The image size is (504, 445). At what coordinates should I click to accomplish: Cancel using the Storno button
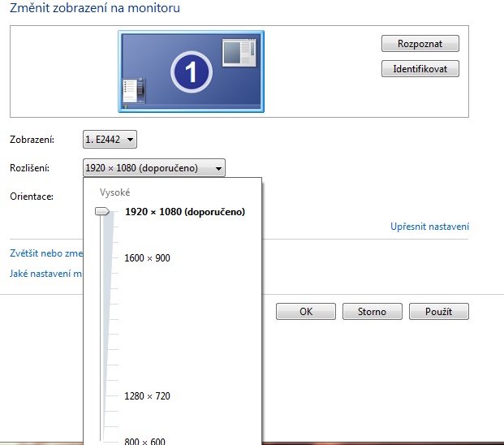(372, 312)
